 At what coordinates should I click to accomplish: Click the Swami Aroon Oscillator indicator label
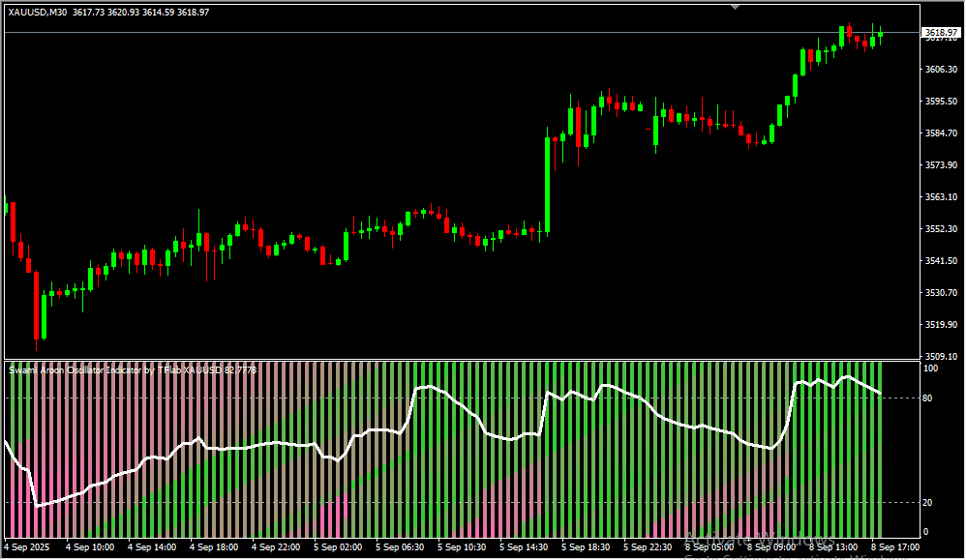tap(133, 369)
